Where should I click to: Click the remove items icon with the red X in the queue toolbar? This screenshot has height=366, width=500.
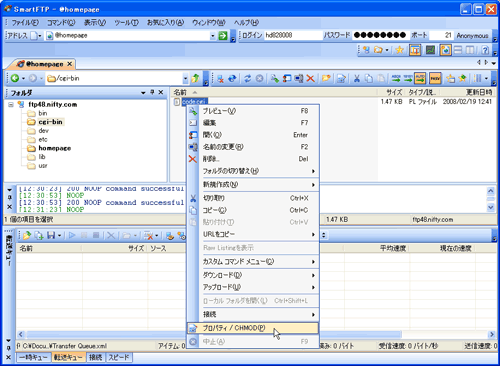click(148, 236)
